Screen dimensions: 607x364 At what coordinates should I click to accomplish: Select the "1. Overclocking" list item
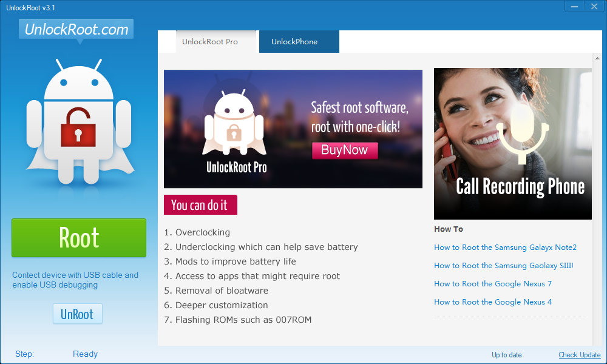point(197,232)
